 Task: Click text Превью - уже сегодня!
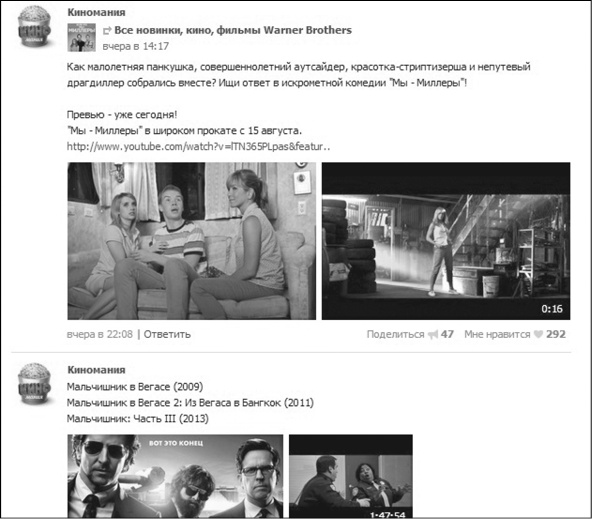point(122,115)
